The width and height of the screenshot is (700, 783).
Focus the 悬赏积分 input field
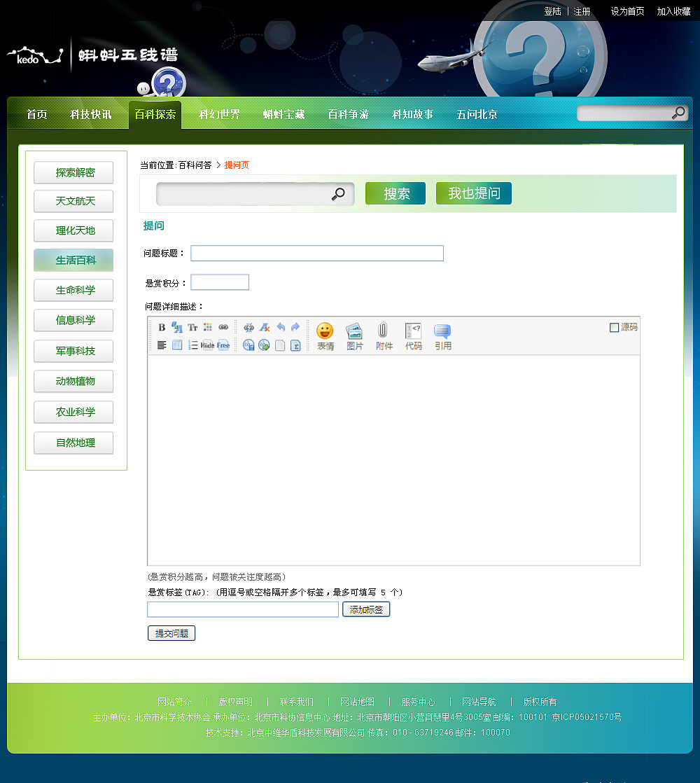(x=220, y=282)
